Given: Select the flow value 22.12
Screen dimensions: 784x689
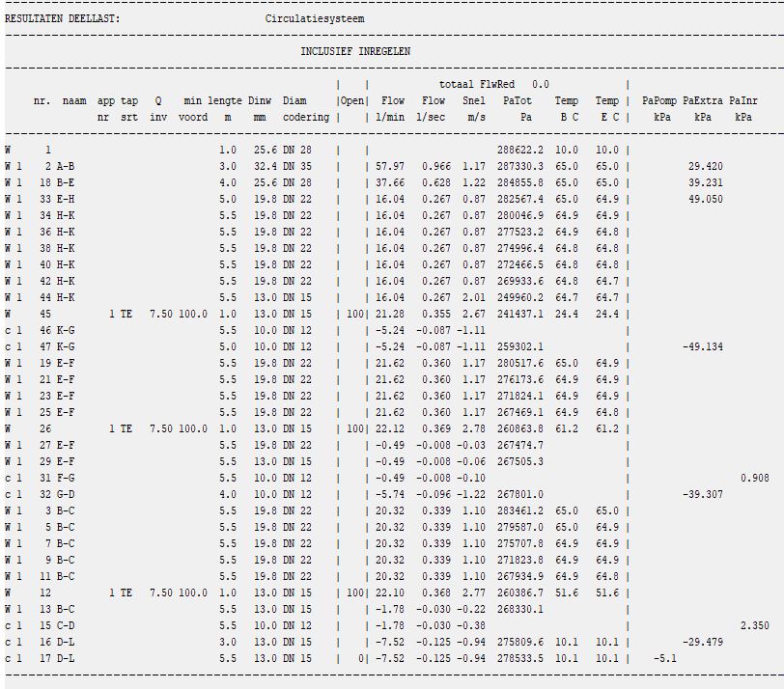Looking at the screenshot, I should pos(390,428).
